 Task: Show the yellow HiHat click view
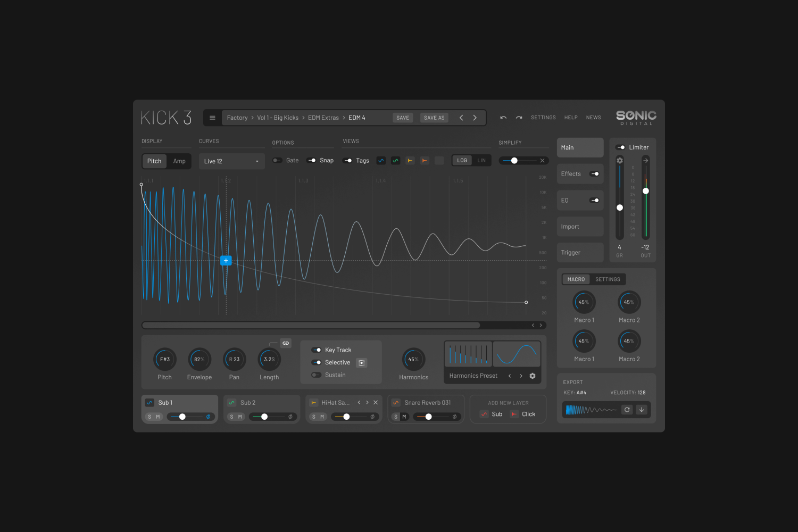[x=410, y=161]
